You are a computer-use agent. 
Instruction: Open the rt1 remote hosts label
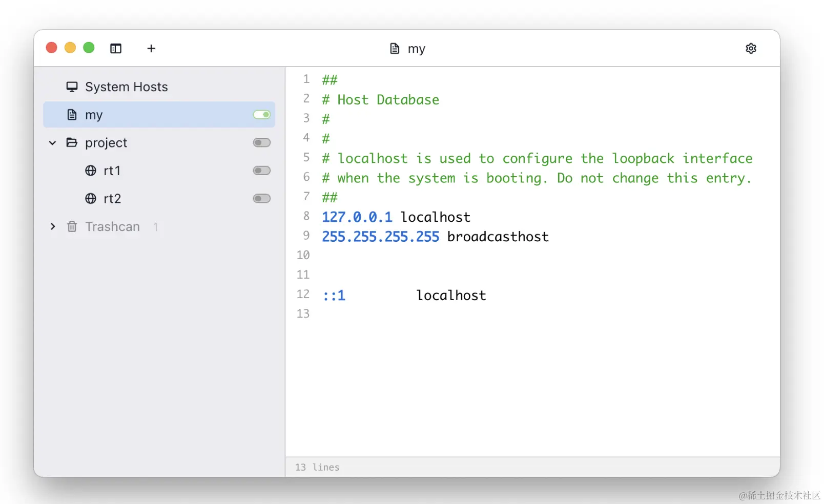point(112,171)
